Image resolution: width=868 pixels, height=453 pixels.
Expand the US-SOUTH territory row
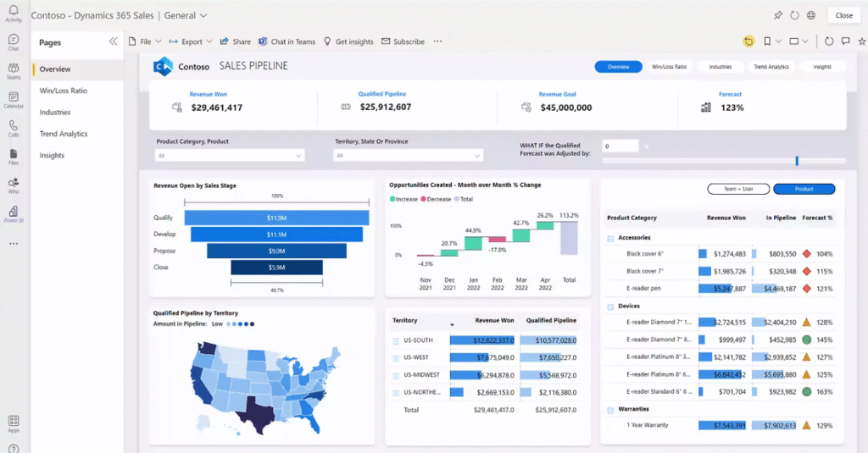(396, 340)
